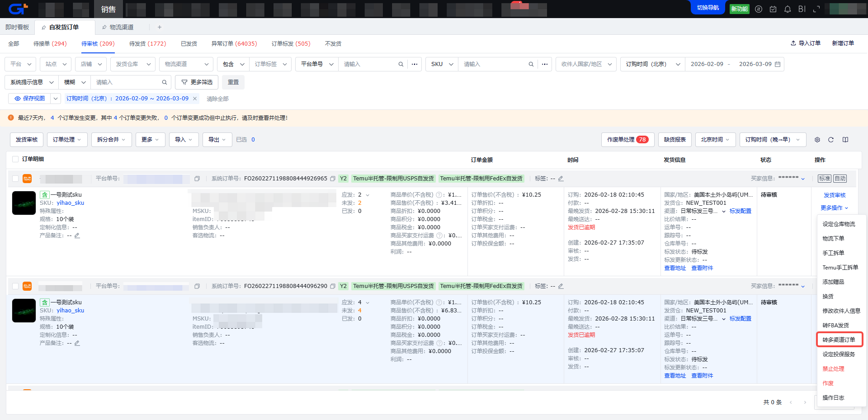Screen dimensions: 868x420
Task: Click the 作废单处理 button
Action: click(x=627, y=140)
